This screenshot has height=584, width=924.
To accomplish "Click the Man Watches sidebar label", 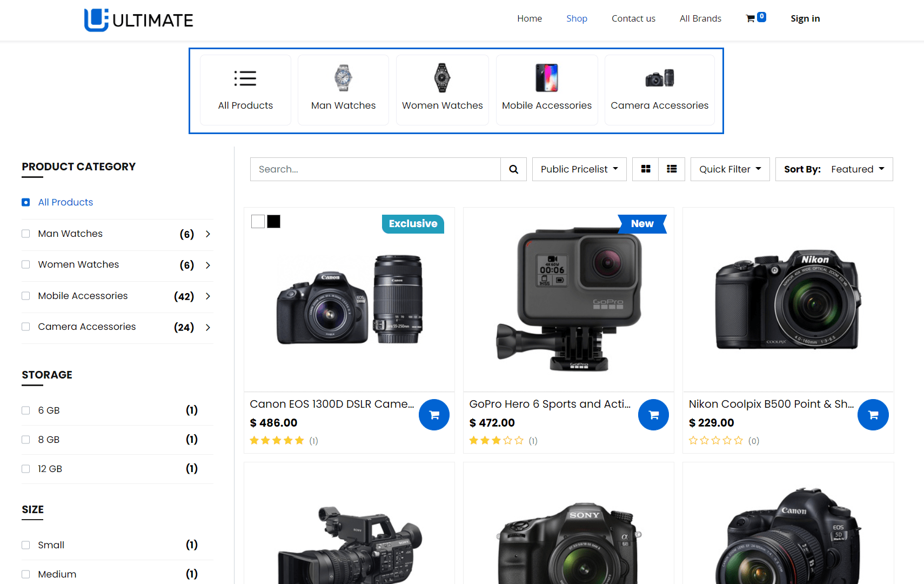I will tap(70, 234).
